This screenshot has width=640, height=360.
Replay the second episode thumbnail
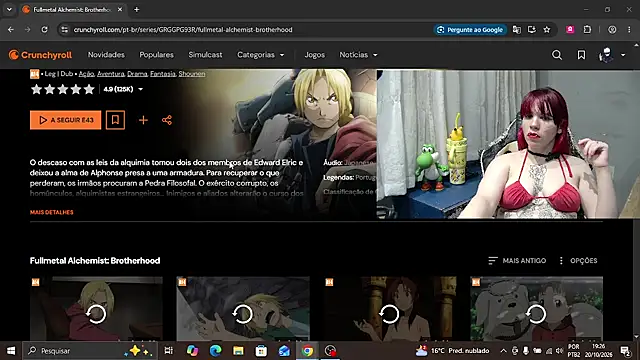click(242, 314)
